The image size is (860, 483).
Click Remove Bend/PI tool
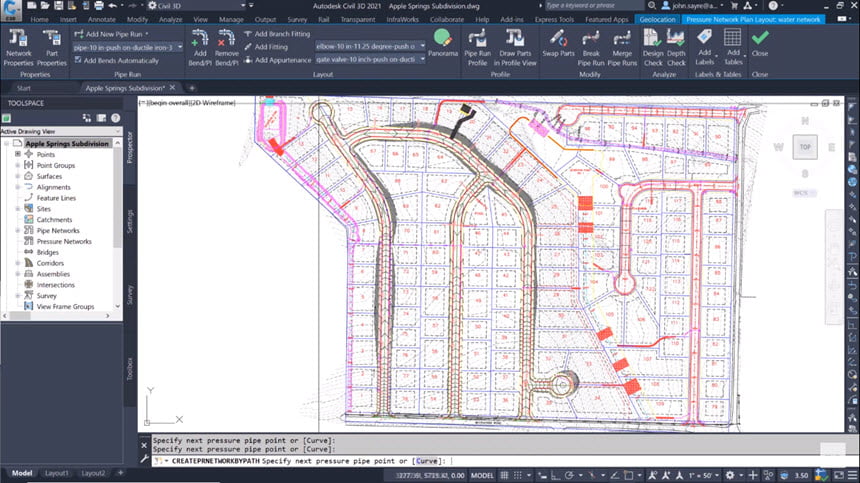point(227,48)
